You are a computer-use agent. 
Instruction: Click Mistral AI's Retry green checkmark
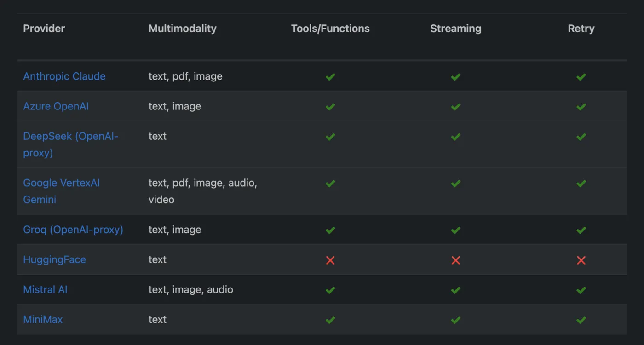click(x=581, y=290)
